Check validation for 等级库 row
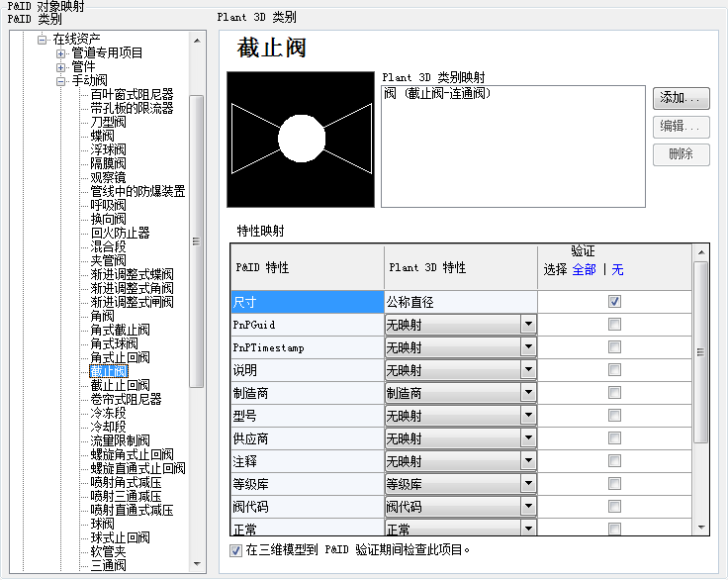Image resolution: width=728 pixels, height=580 pixels. coord(614,483)
